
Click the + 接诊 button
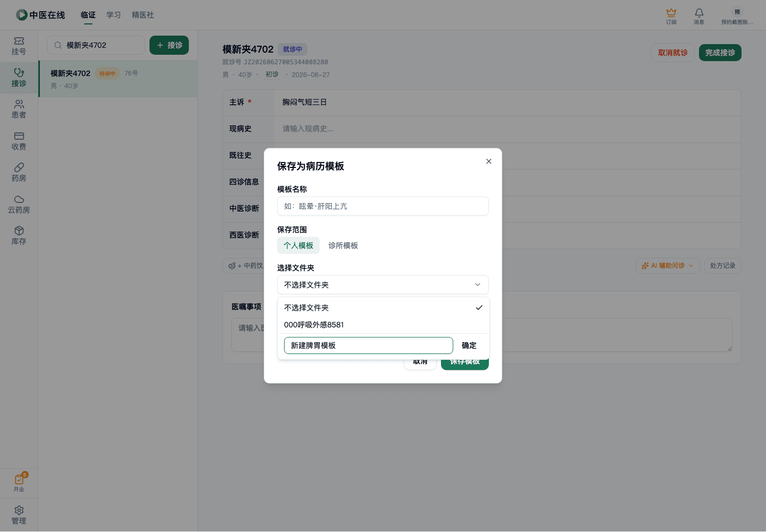coord(169,45)
